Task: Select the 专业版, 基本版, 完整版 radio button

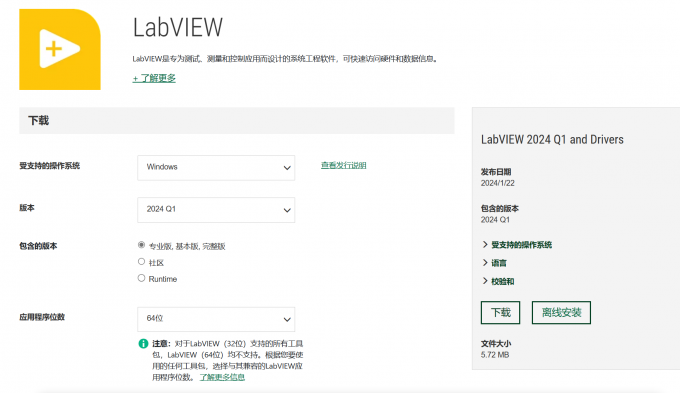Action: [141, 245]
